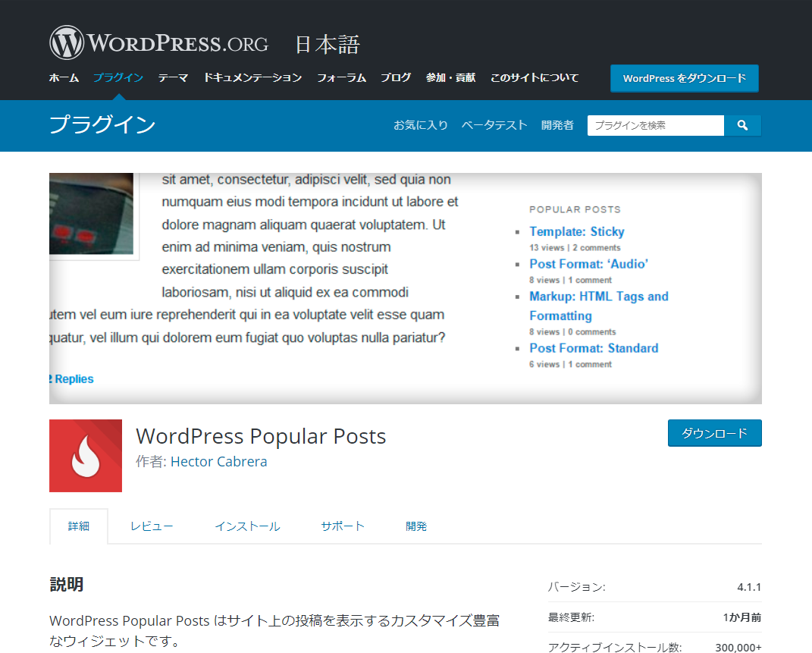This screenshot has height=653, width=812.
Task: Open the プラグイン navigation menu item
Action: pyautogui.click(x=118, y=77)
